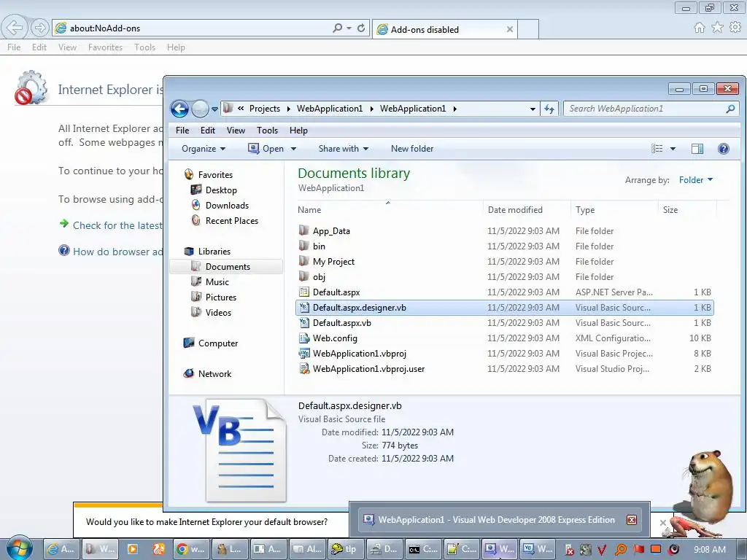Image resolution: width=747 pixels, height=560 pixels.
Task: Select Videos library in navigation pane
Action: pyautogui.click(x=218, y=312)
